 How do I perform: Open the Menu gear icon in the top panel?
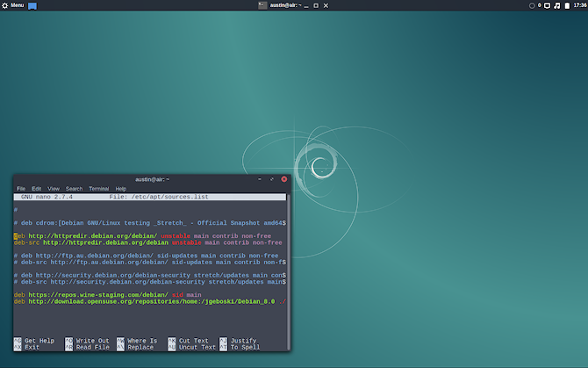click(5, 5)
